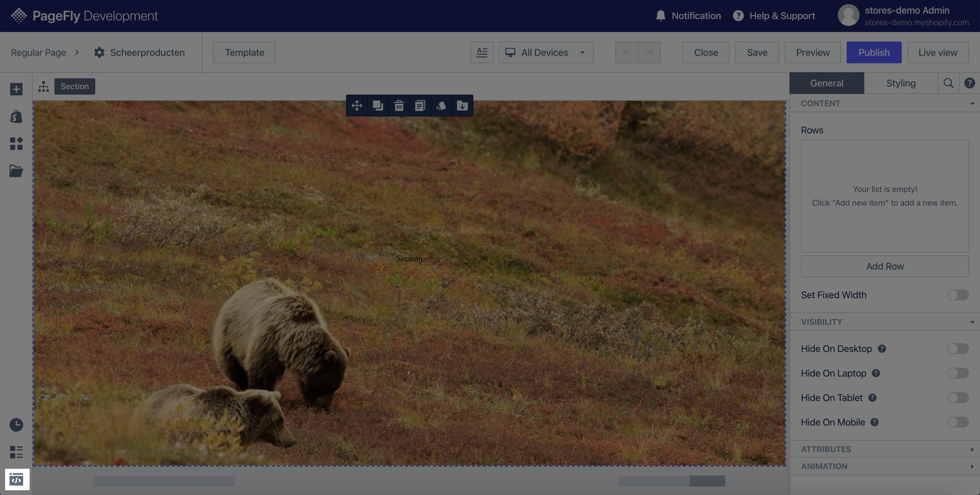Click the horizontal scrollbar thumb on right
Screen dimensions: 980x495
tap(707, 481)
